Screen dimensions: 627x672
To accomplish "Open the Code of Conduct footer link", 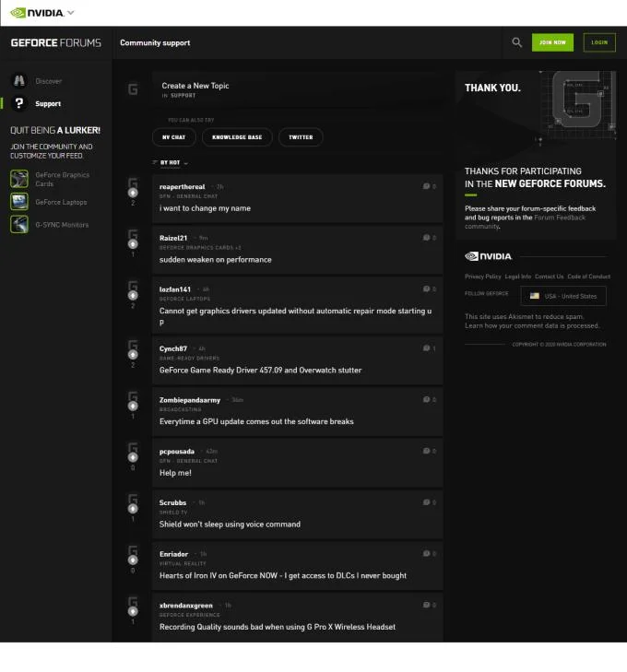I will pyautogui.click(x=589, y=277).
